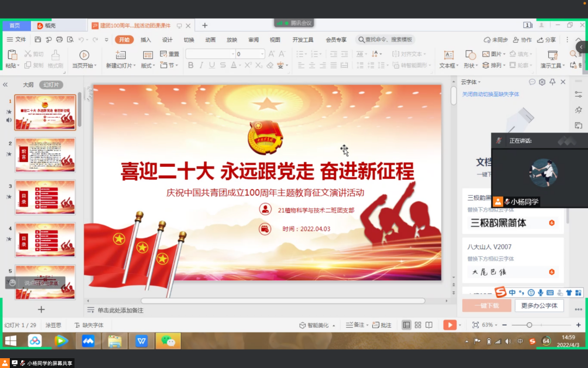Expand the Layout (版式) dropdown
This screenshot has width=588, height=368.
point(148,65)
